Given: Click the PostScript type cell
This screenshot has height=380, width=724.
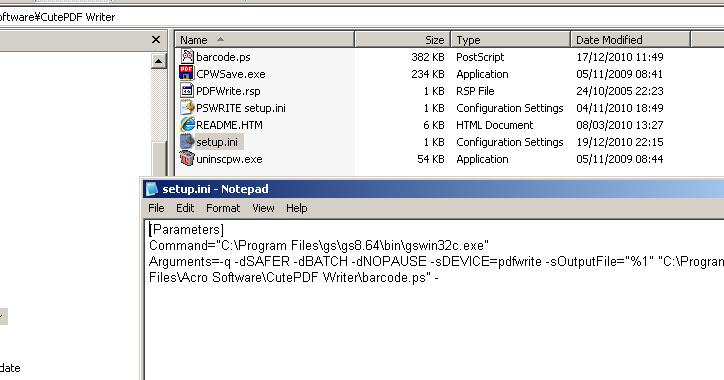Looking at the screenshot, I should 480,57.
